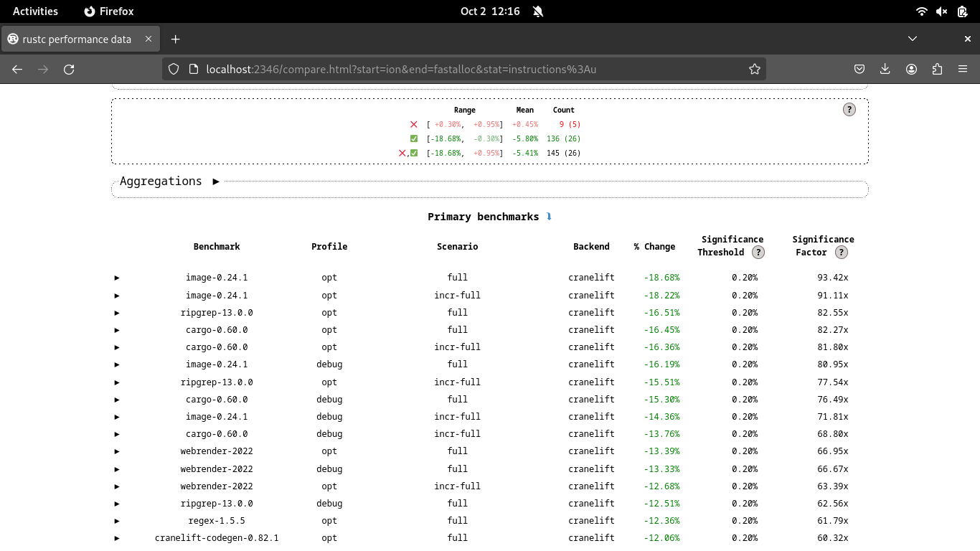Expand the image-0.24.1 debug full row
Viewport: 980px width, 551px height.
click(x=117, y=364)
